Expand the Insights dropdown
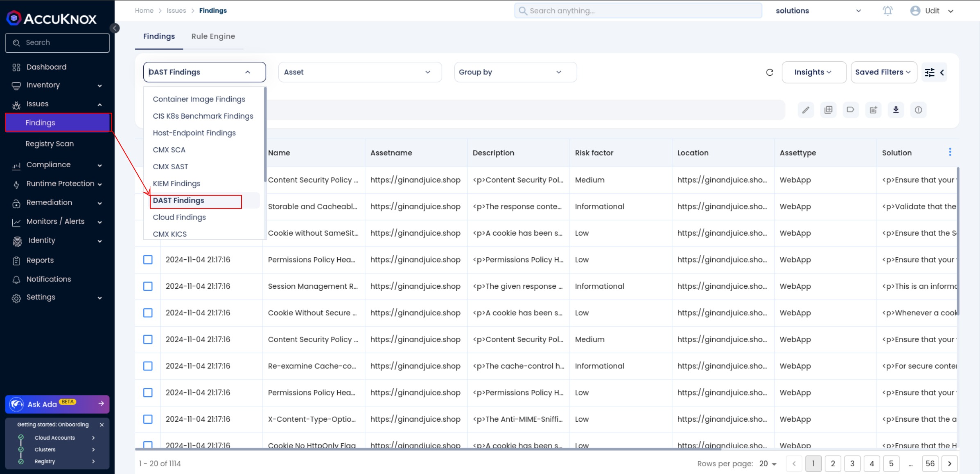Image resolution: width=980 pixels, height=474 pixels. [814, 72]
